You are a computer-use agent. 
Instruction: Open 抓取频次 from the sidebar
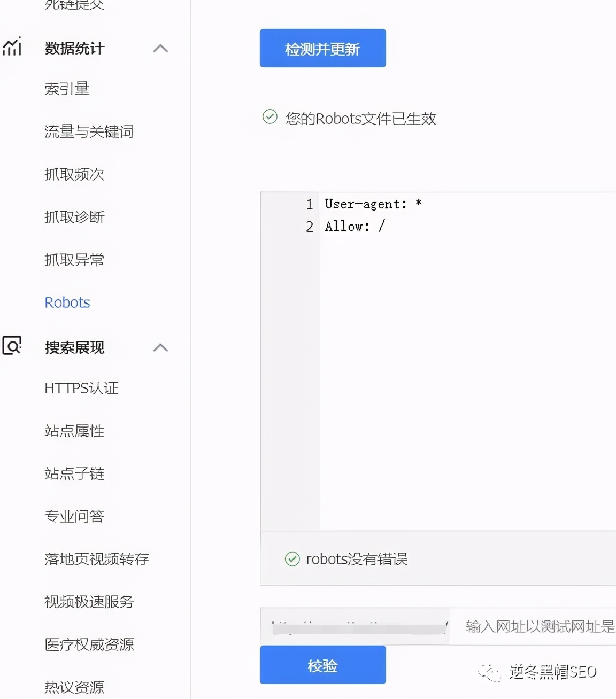pyautogui.click(x=73, y=174)
